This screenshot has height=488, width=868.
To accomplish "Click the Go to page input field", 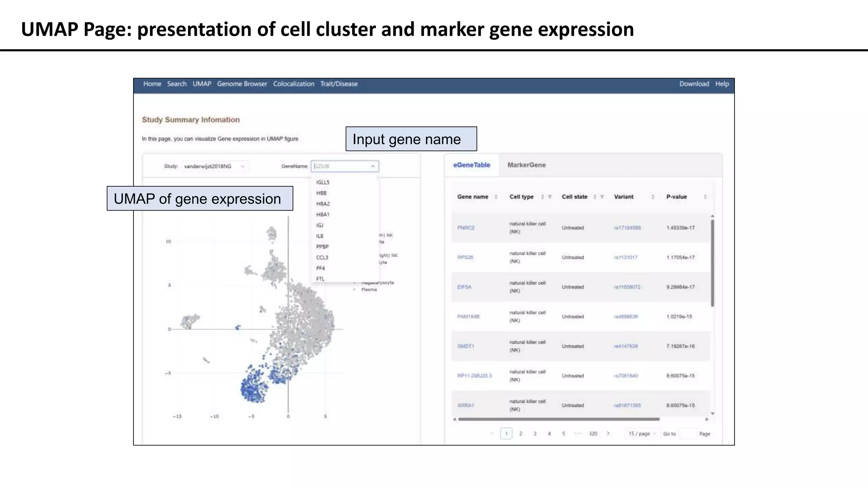I will [687, 433].
